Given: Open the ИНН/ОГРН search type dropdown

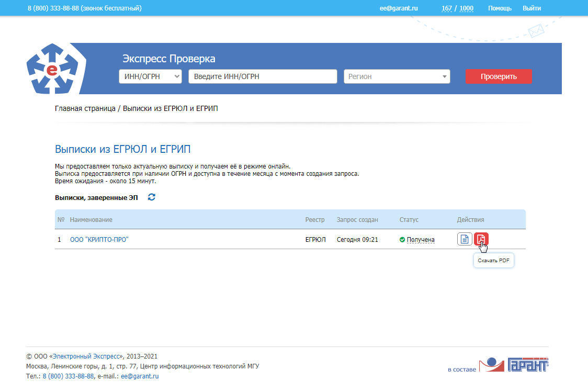Looking at the screenshot, I should click(x=150, y=76).
